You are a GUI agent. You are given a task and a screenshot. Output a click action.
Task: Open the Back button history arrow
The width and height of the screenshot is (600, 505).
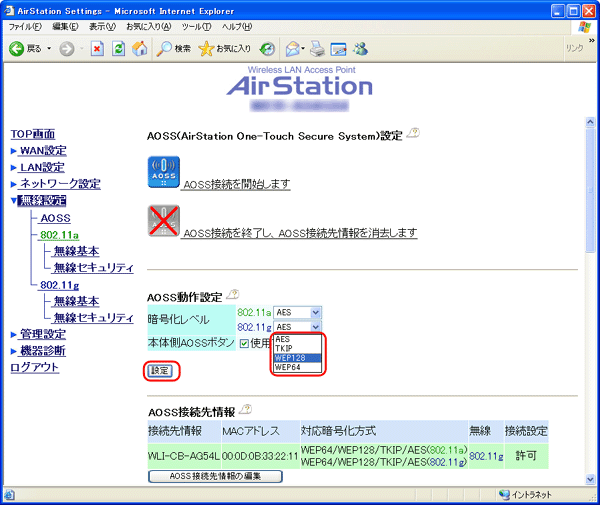49,49
